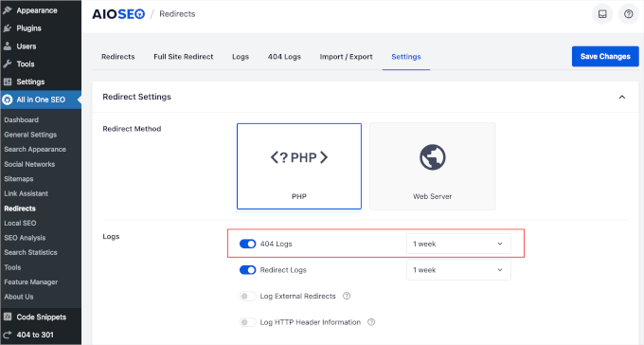Open Tools under All in One SEO submenu
The width and height of the screenshot is (644, 345).
pyautogui.click(x=12, y=267)
